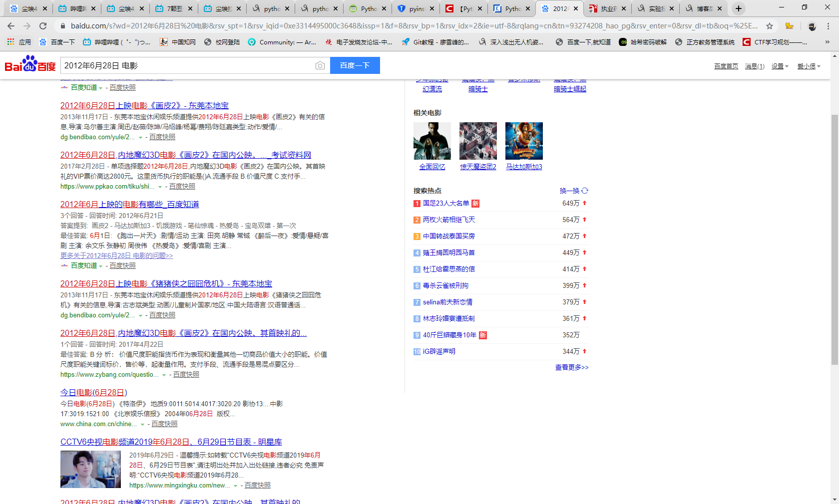839x504 pixels.
Task: Click the browser address bar
Action: [x=415, y=26]
